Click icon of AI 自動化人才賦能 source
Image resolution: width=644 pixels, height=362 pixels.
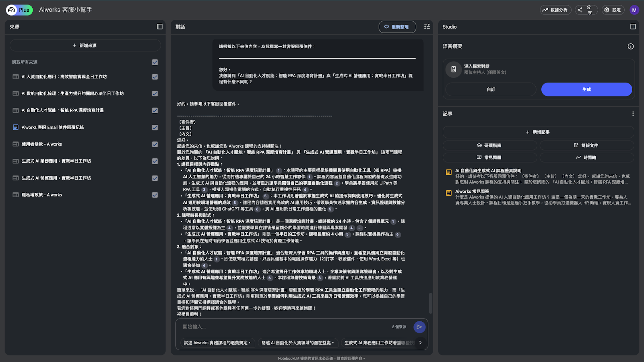[x=16, y=110]
